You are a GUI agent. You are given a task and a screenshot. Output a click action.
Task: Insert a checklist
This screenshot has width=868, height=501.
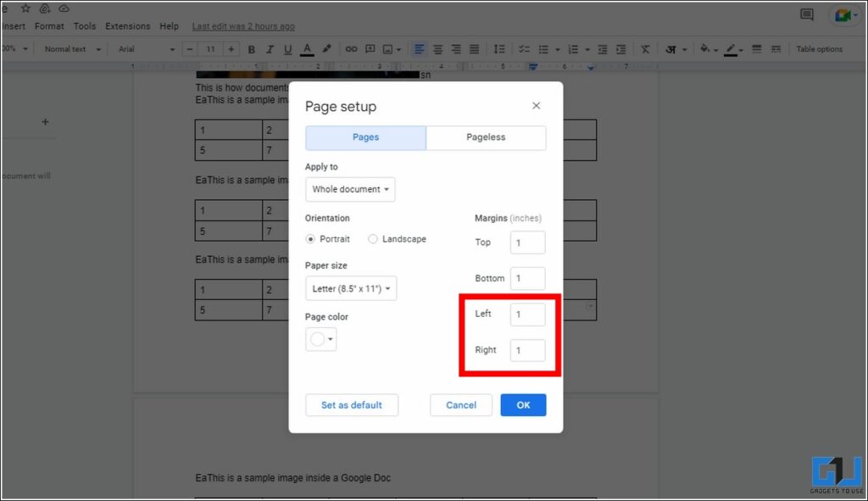pos(524,49)
